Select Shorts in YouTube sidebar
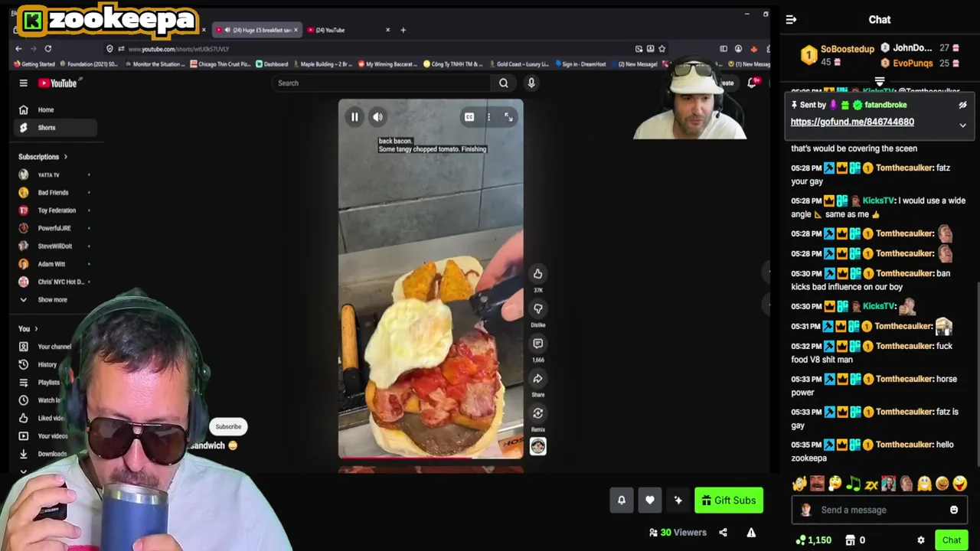This screenshot has height=551, width=980. coord(54,128)
